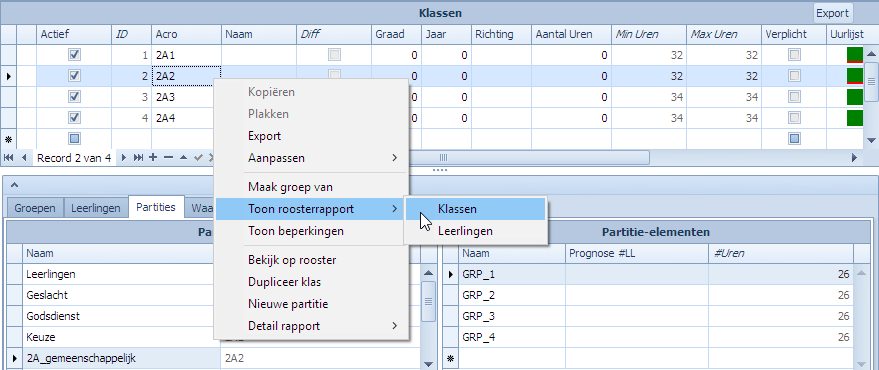Select the 2A3 cell in Acro column
Viewport: 879px width, 370px height.
186,96
